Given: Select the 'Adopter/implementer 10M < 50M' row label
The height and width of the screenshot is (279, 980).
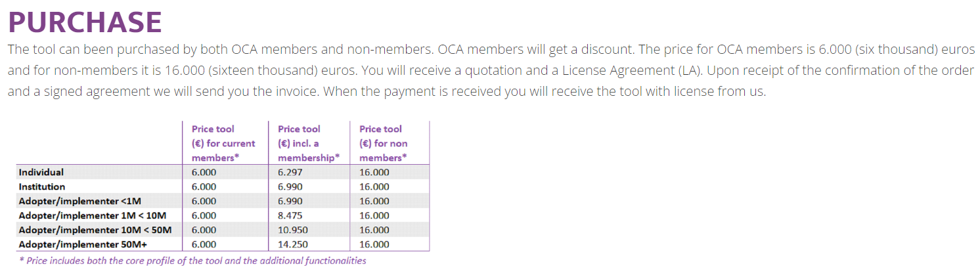Looking at the screenshot, I should [x=95, y=230].
